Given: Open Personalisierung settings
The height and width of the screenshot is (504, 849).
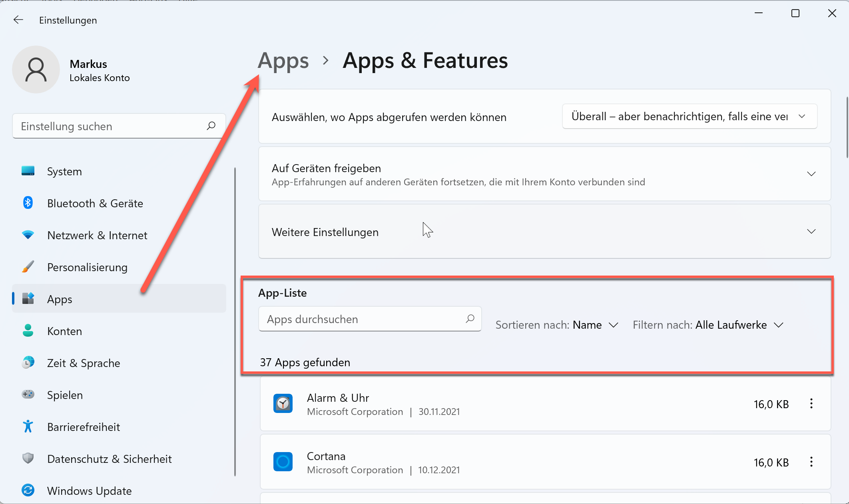Looking at the screenshot, I should click(119, 267).
